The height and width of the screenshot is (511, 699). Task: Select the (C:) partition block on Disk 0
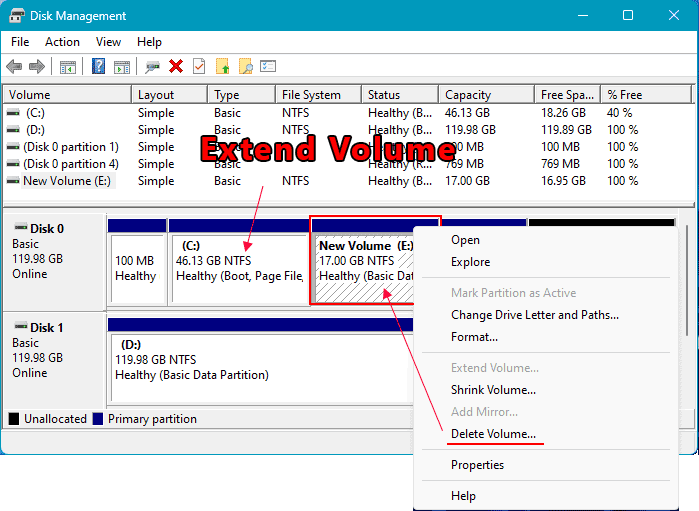238,268
